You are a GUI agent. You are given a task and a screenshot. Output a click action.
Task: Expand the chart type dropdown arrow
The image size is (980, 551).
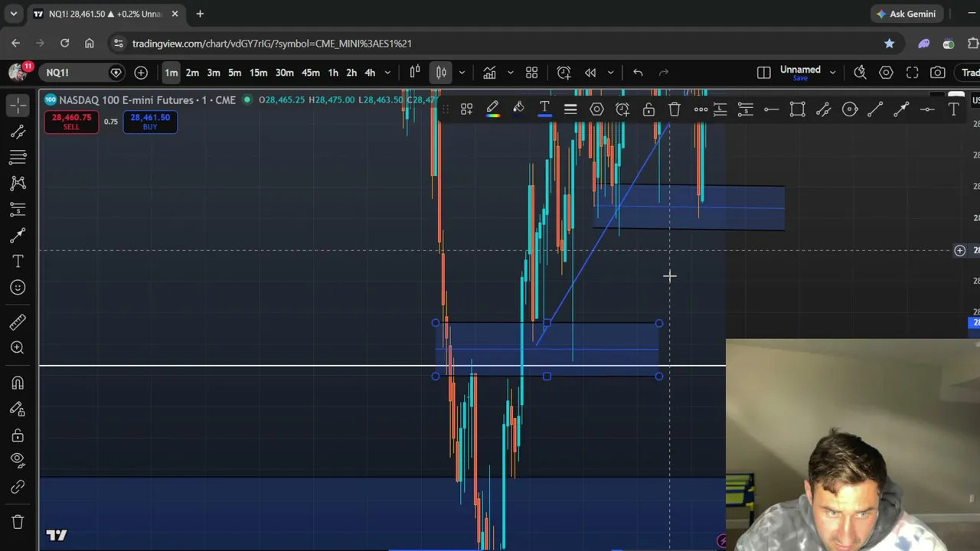coord(462,73)
